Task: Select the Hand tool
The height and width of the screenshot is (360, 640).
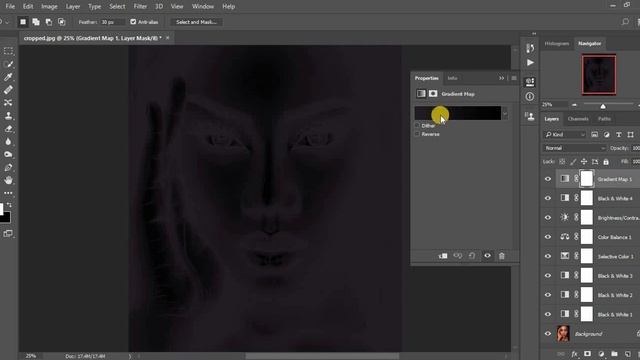Action: pyautogui.click(x=8, y=180)
